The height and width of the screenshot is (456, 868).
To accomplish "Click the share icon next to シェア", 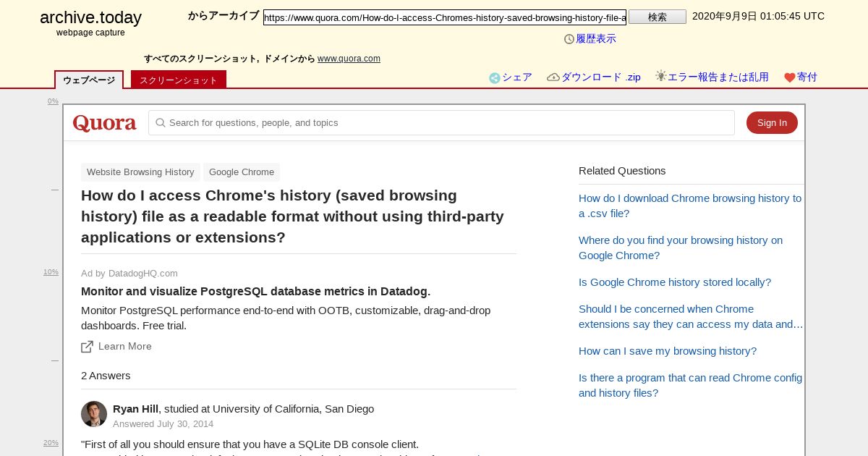I will pos(495,78).
